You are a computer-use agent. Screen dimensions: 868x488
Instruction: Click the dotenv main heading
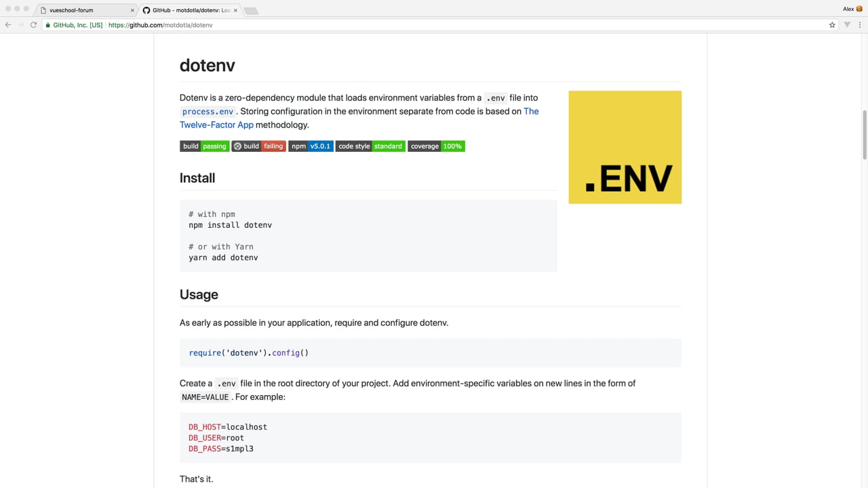click(208, 65)
